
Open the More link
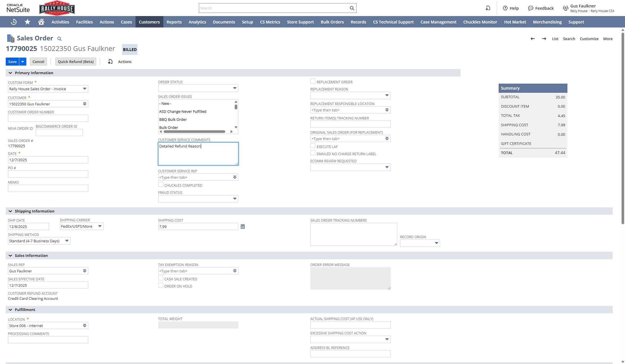pos(608,39)
